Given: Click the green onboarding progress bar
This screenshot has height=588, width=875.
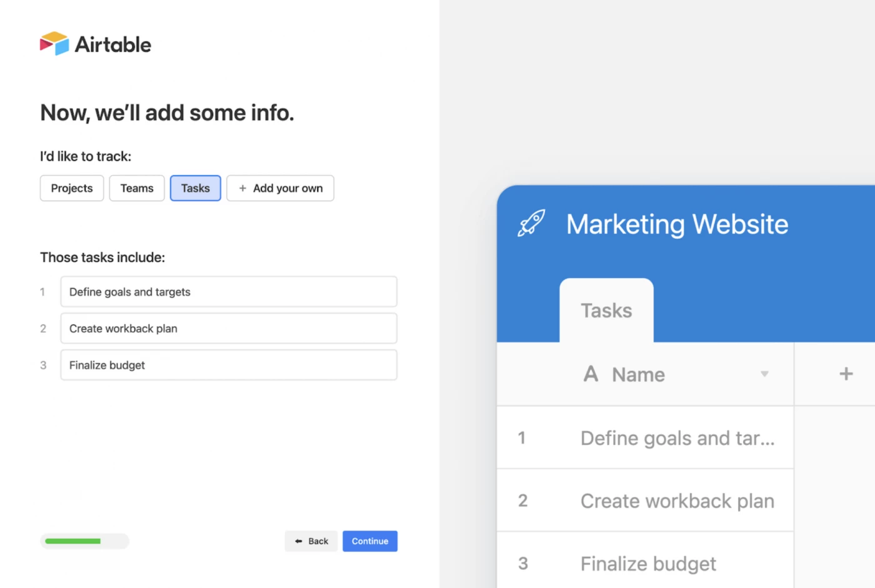Looking at the screenshot, I should point(84,541).
